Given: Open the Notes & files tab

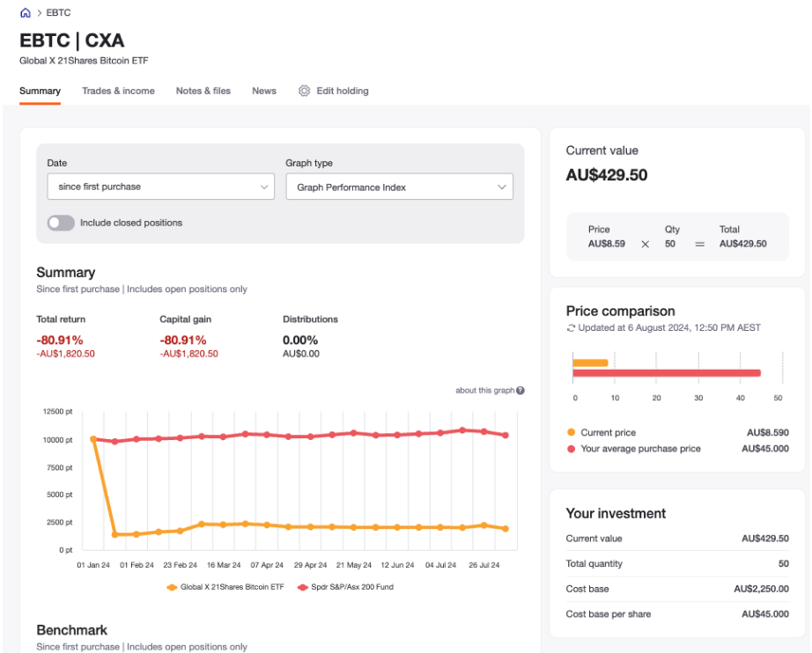Looking at the screenshot, I should (x=203, y=91).
